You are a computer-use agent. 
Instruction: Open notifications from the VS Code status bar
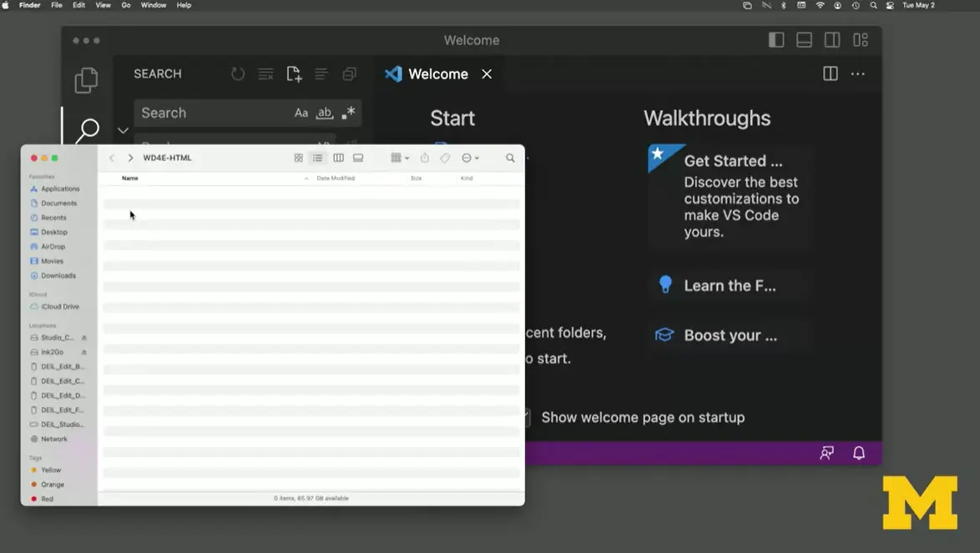coord(859,453)
